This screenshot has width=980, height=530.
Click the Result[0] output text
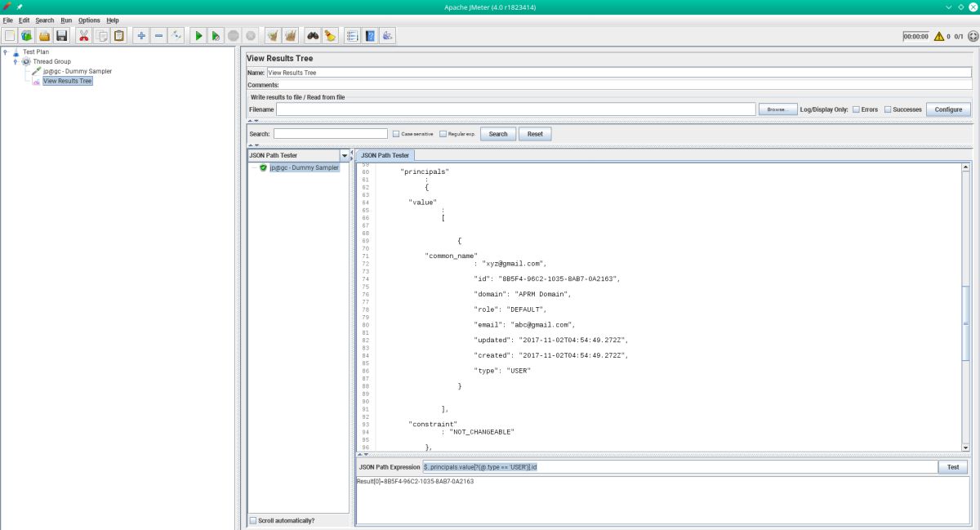415,481
